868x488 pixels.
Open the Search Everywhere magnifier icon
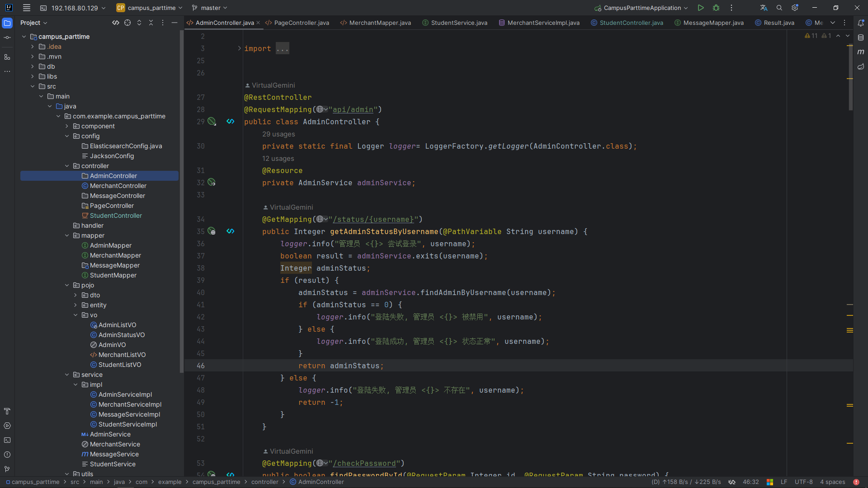pyautogui.click(x=779, y=8)
